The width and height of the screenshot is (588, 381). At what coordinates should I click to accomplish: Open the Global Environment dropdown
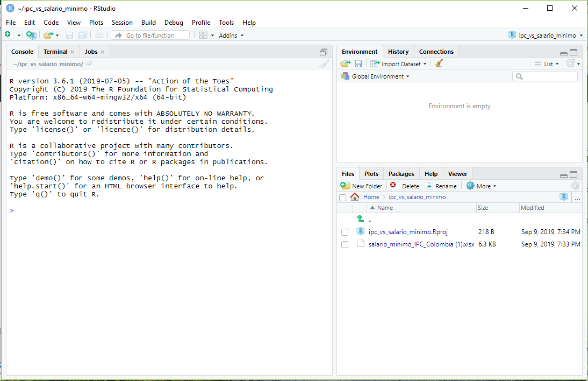point(375,76)
